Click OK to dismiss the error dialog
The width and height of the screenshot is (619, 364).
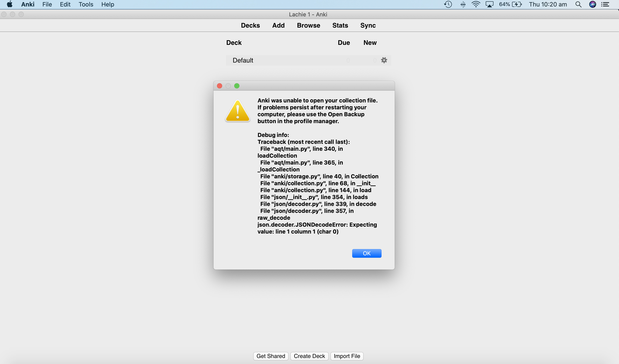(x=366, y=253)
